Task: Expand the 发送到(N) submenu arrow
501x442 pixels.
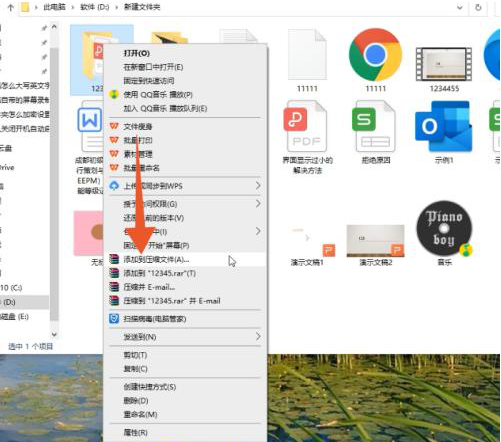Action: click(258, 337)
